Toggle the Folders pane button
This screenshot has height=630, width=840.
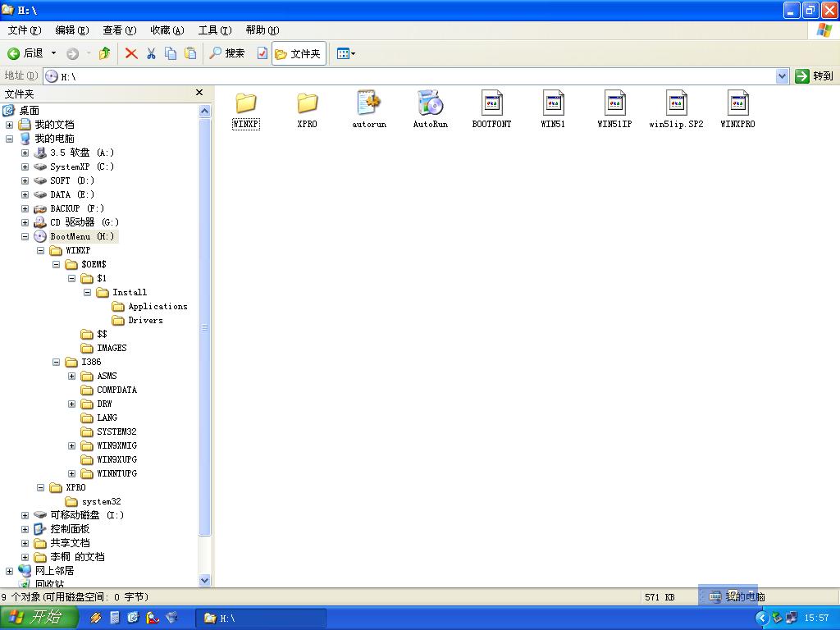(x=299, y=53)
